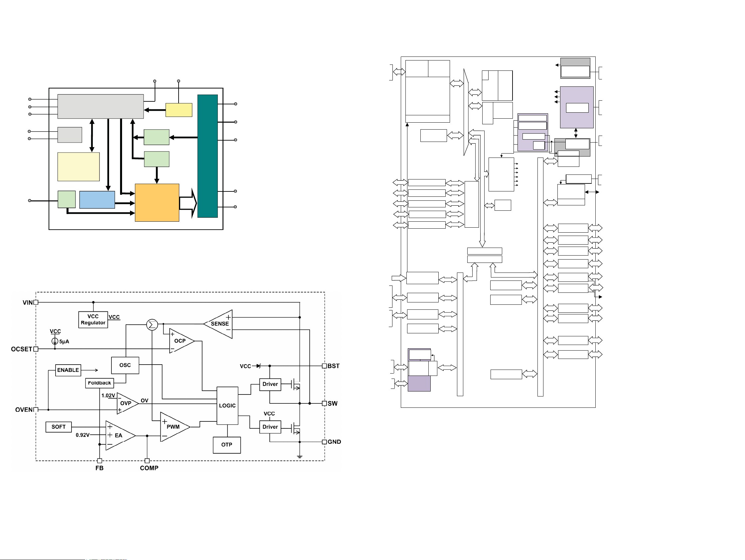Viewport: 745px width, 560px height.
Task: Click the 5µA current source symbol
Action: (55, 341)
